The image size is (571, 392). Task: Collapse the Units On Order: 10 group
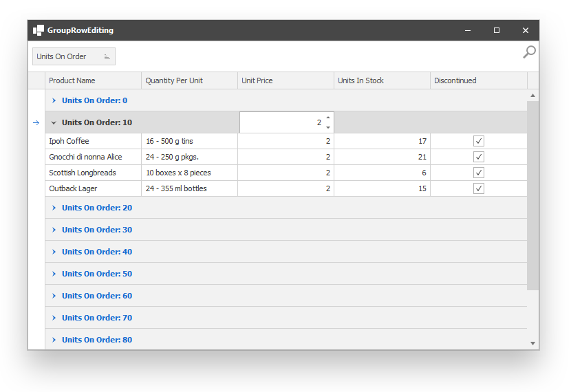54,122
